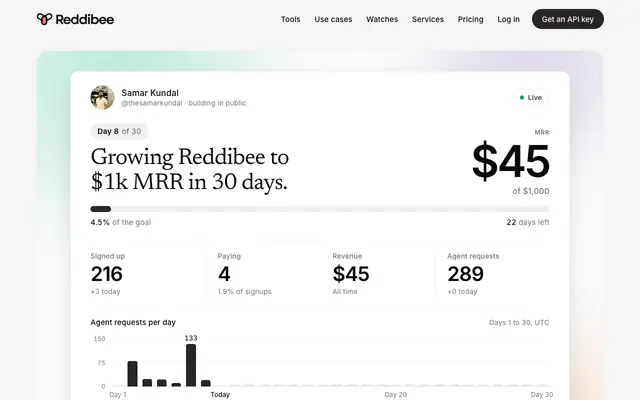The height and width of the screenshot is (400, 640).
Task: Click the Day 20 axis label
Action: [396, 394]
